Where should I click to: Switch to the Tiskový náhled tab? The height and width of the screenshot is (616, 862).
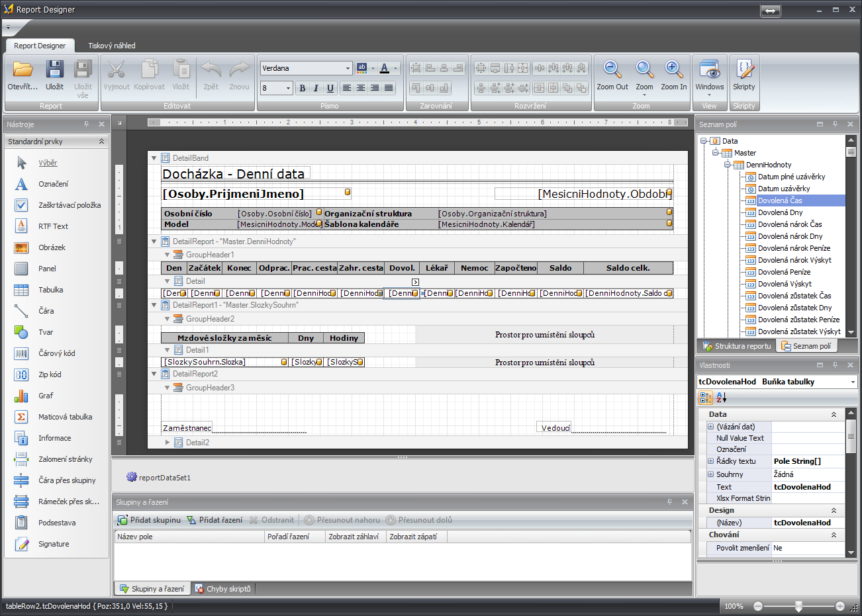coord(112,46)
